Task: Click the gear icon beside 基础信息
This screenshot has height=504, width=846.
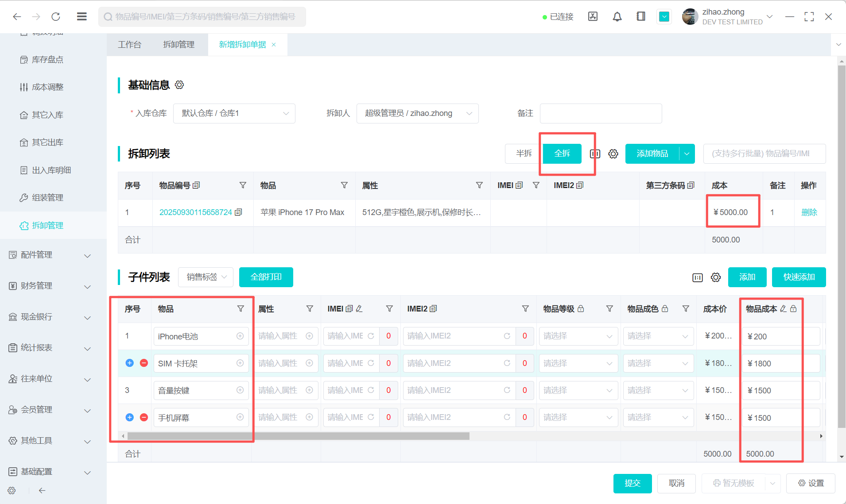Action: pyautogui.click(x=179, y=85)
